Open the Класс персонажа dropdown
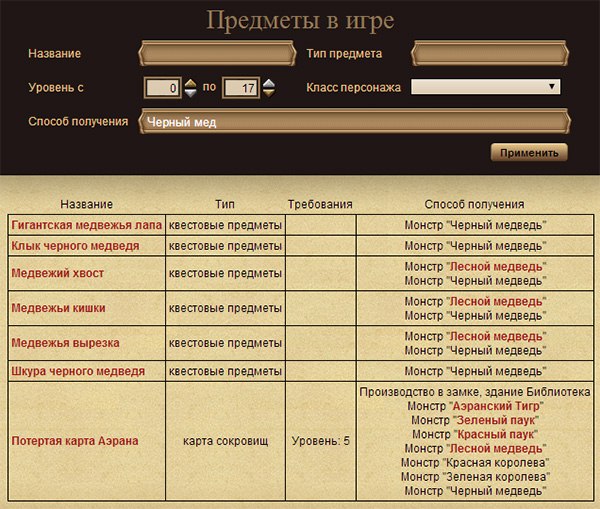Screen dimensions: 600x509 coord(486,86)
